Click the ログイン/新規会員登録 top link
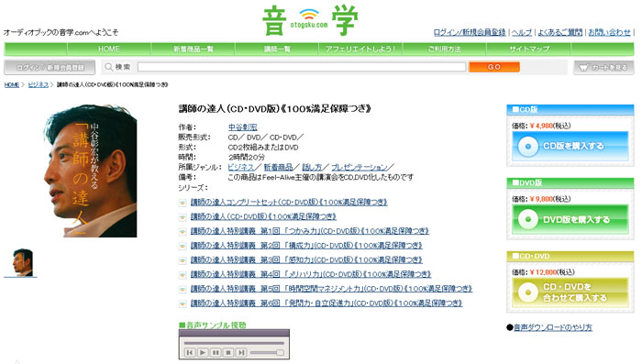 point(470,32)
